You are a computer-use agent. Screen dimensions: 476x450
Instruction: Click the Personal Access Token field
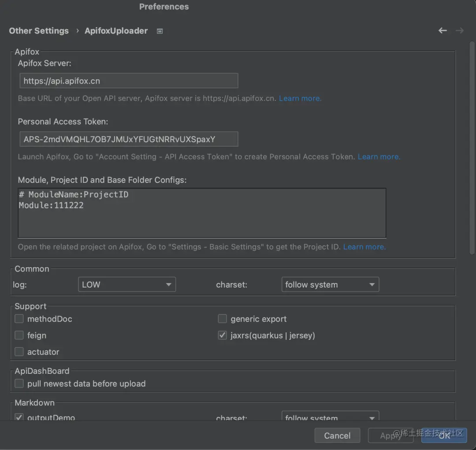pos(129,139)
